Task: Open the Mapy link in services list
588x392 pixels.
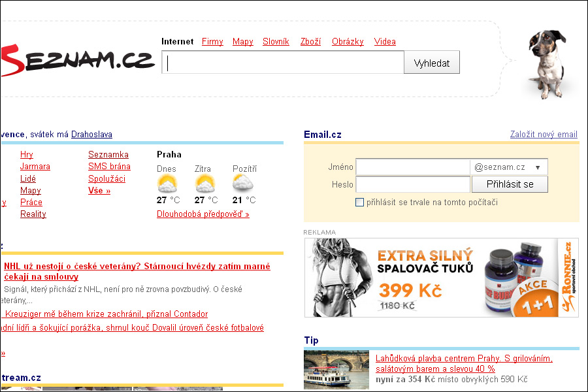Action: [30, 191]
